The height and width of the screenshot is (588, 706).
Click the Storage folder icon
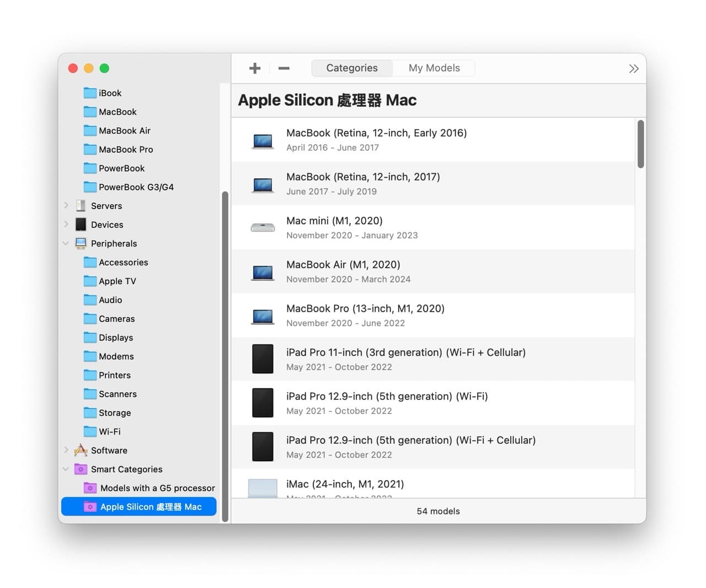(90, 413)
